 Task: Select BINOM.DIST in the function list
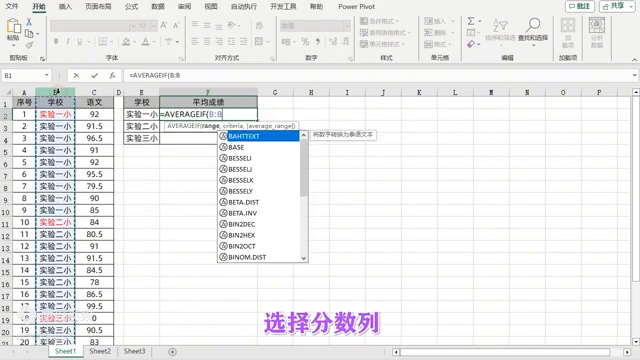click(x=259, y=258)
